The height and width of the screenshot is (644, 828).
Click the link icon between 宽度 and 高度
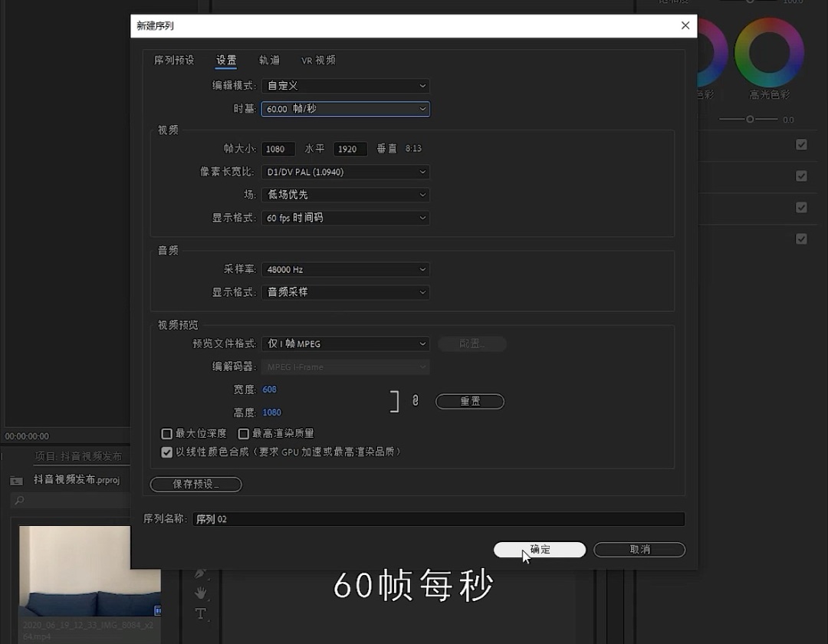point(416,401)
